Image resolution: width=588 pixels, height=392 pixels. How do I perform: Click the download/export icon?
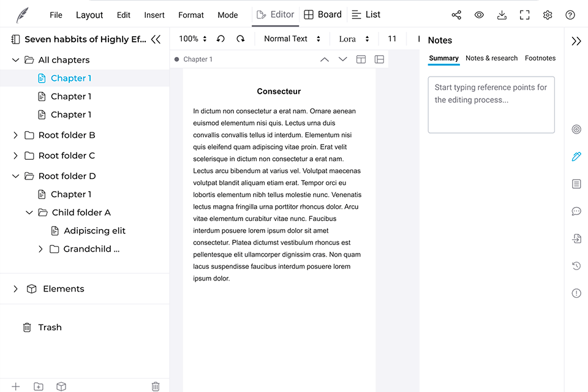click(x=502, y=15)
